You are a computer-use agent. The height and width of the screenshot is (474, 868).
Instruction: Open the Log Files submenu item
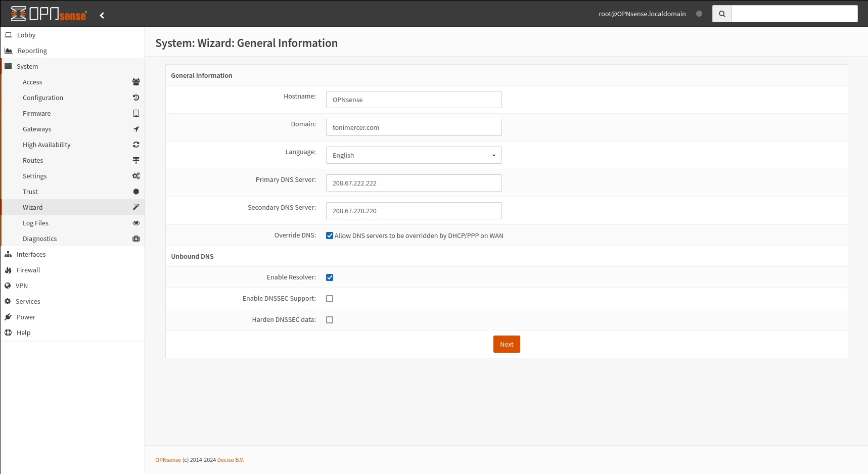(x=73, y=223)
